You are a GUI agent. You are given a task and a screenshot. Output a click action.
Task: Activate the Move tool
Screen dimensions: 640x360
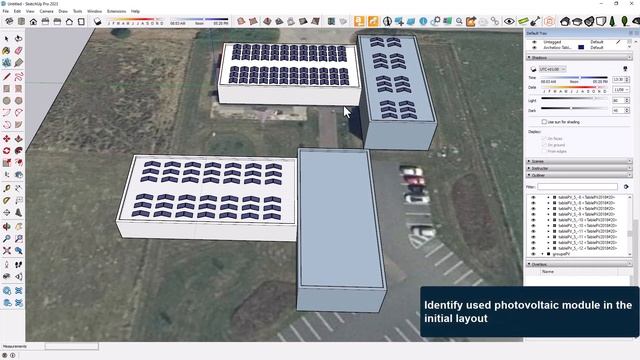pyautogui.click(x=7, y=139)
